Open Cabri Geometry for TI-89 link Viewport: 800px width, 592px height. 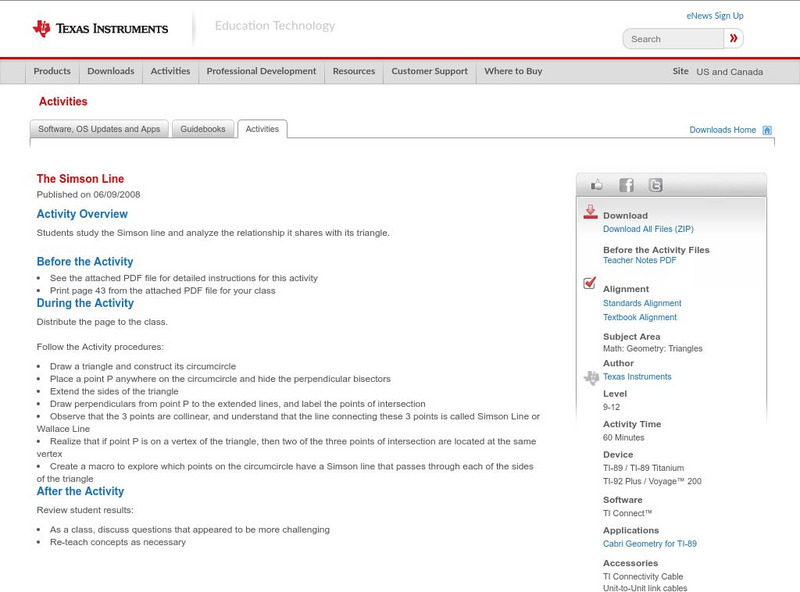click(x=651, y=544)
